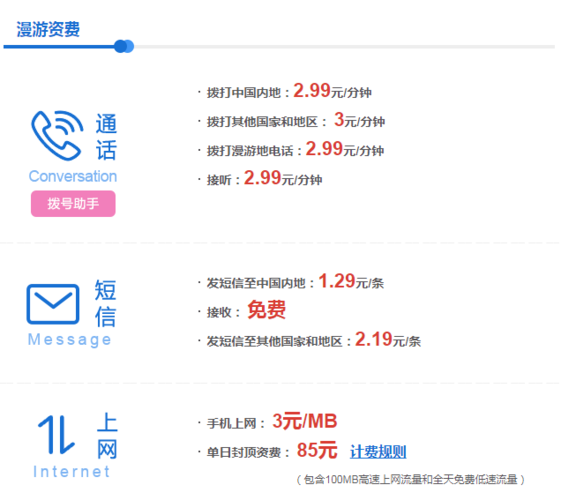The image size is (561, 500).
Task: Click the Message caption text
Action: point(69,339)
